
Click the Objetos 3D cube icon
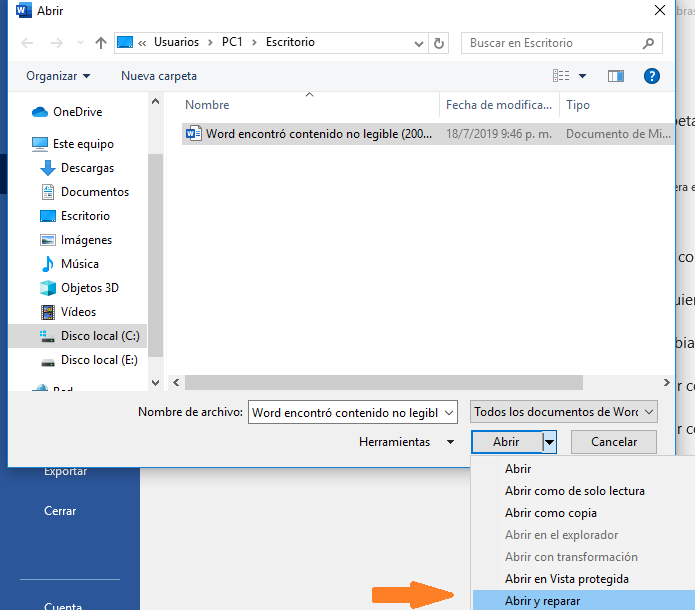click(48, 288)
